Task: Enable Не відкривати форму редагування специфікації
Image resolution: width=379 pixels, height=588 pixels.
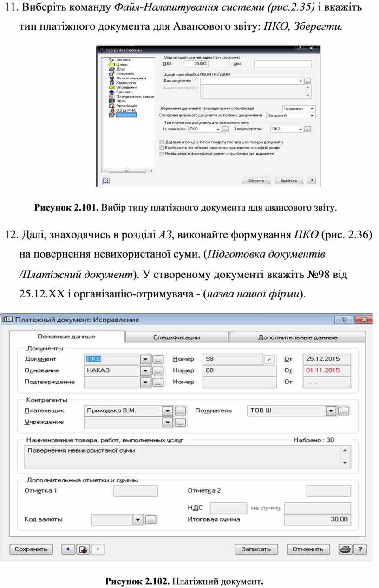Action: [x=162, y=153]
